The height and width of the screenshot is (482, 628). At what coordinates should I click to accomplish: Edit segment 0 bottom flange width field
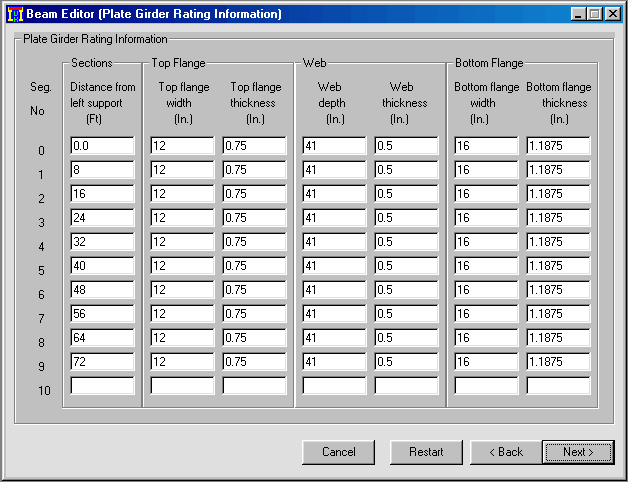click(486, 146)
